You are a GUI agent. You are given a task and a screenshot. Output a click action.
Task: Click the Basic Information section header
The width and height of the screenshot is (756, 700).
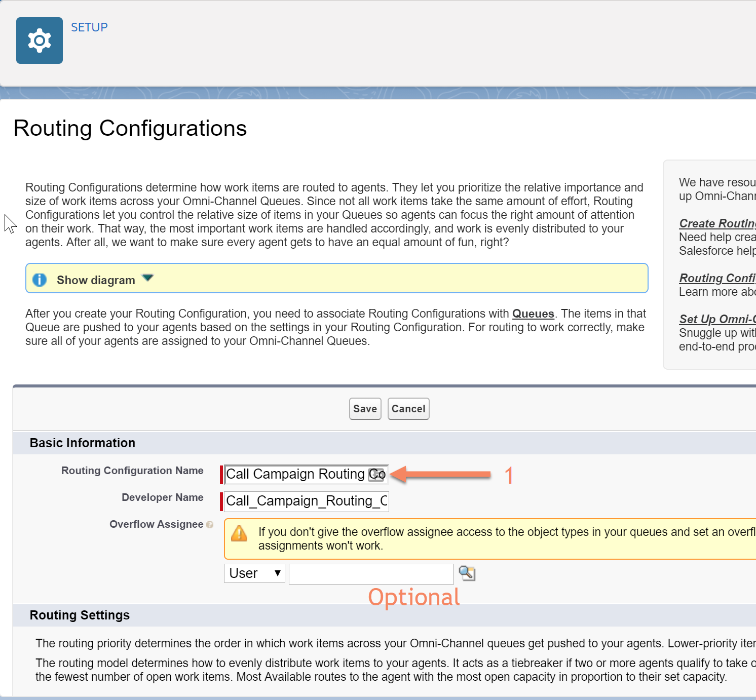[x=83, y=443]
